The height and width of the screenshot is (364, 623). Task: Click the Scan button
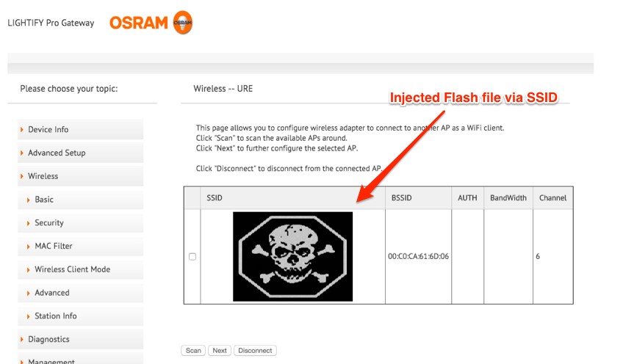pos(193,351)
